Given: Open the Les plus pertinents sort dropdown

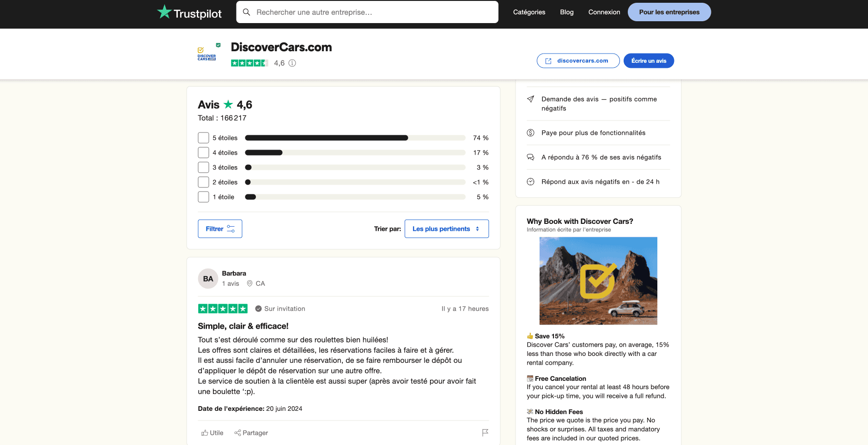Looking at the screenshot, I should (x=446, y=229).
